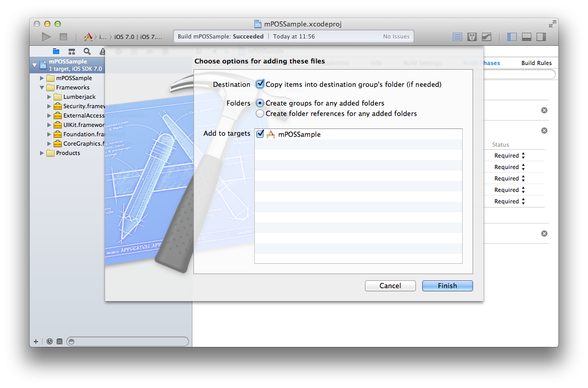588x388 pixels.
Task: Show the standard editor
Action: click(x=457, y=37)
